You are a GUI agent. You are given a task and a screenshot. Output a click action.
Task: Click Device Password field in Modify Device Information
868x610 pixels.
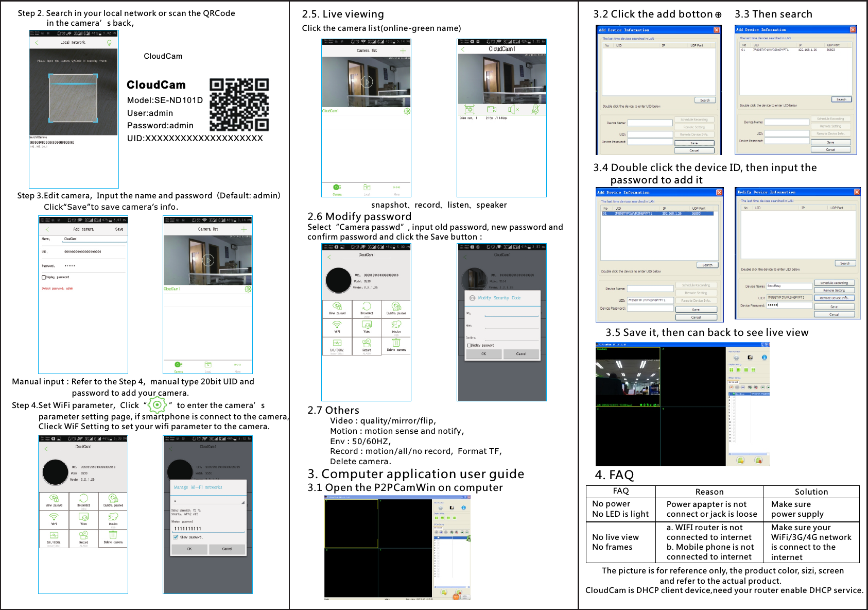point(789,305)
